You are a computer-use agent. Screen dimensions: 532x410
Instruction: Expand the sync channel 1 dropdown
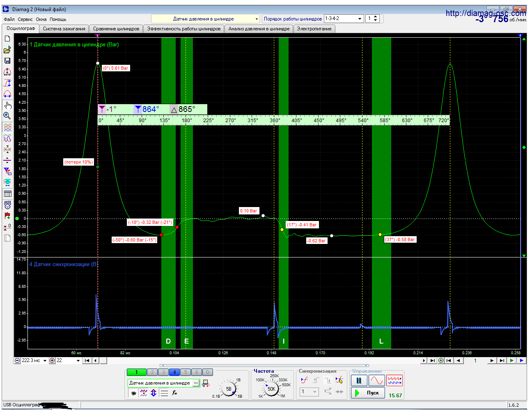pos(315,392)
